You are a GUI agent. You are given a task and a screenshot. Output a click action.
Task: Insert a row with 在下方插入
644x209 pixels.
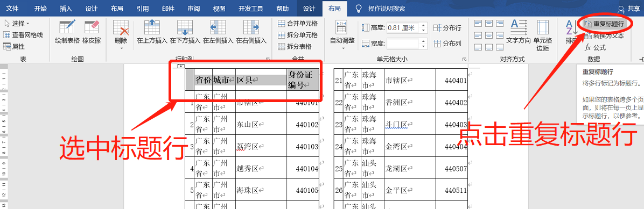(x=185, y=32)
